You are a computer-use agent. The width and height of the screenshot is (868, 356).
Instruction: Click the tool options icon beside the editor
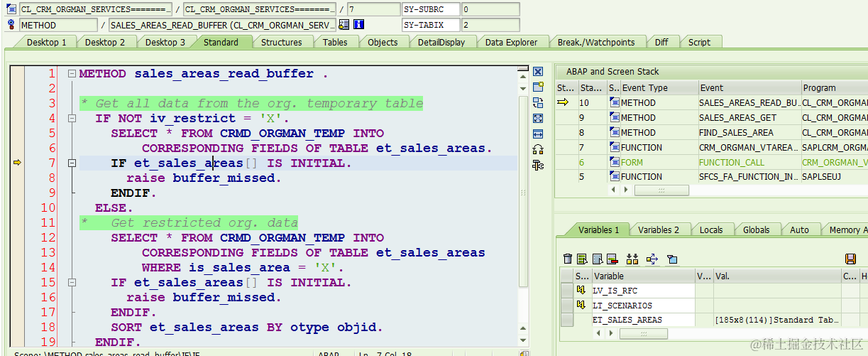pos(538,165)
